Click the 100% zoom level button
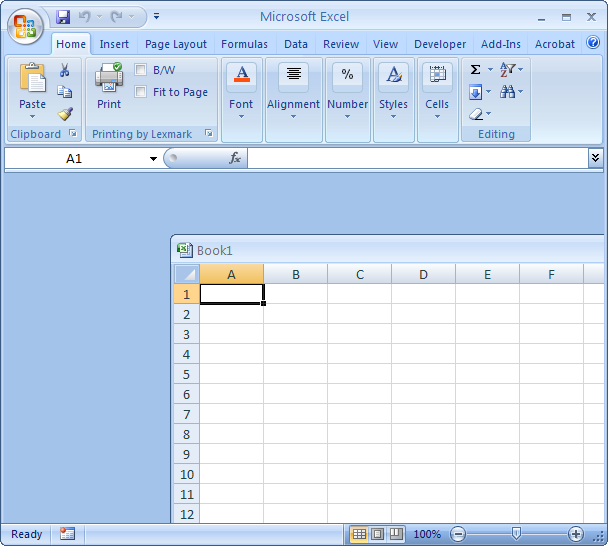 tap(427, 534)
